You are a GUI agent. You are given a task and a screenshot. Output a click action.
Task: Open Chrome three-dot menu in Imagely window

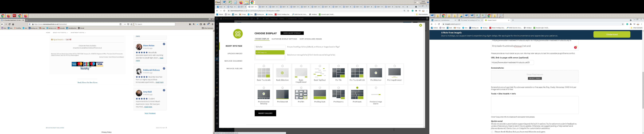click(x=642, y=24)
